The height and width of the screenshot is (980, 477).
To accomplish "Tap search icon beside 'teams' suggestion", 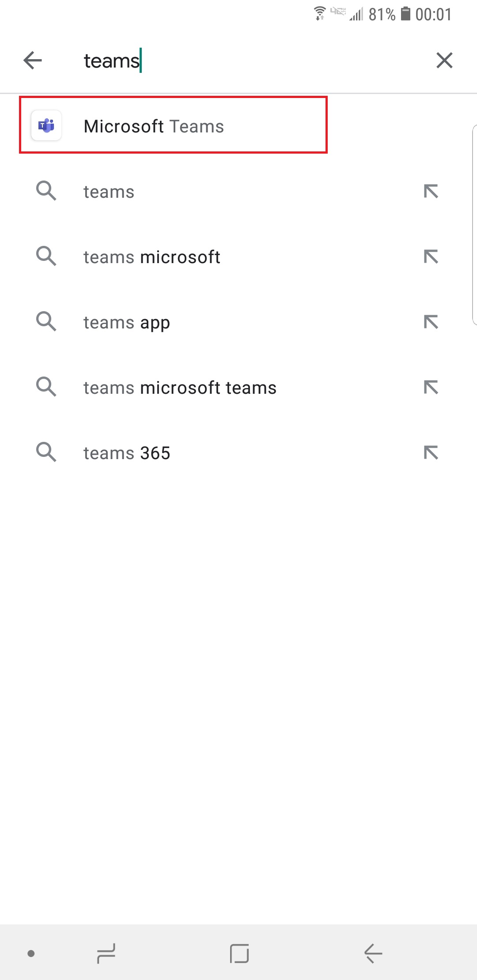I will (x=46, y=191).
